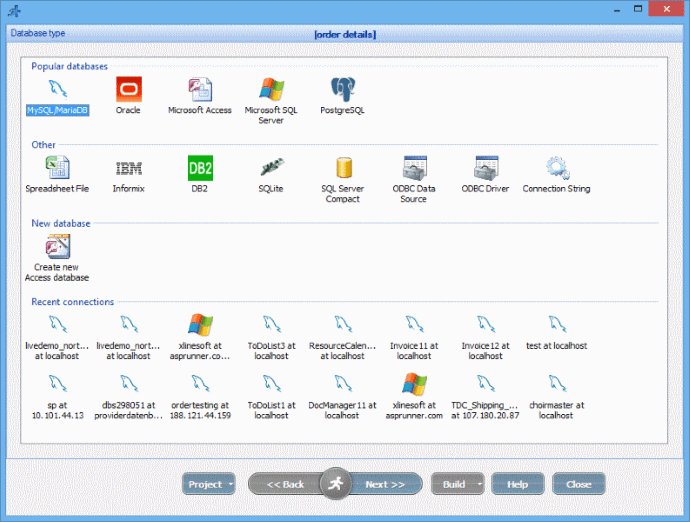Open the ResourceCalen... at localhost connection

[343, 337]
